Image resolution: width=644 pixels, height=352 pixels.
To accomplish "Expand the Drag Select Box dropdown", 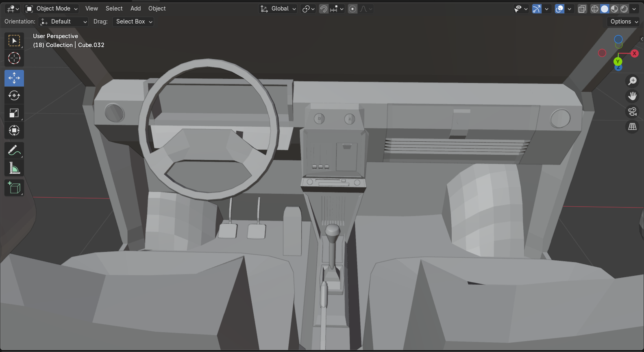I will (133, 22).
